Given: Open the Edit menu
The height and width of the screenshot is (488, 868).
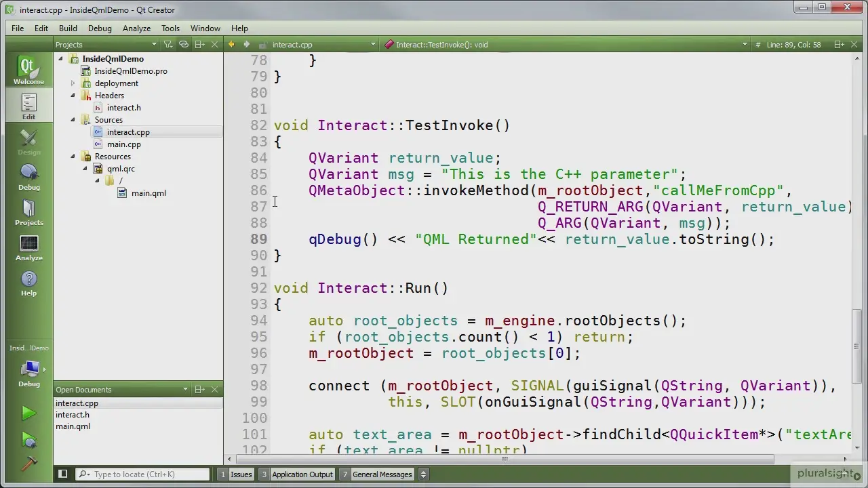Looking at the screenshot, I should tap(41, 28).
